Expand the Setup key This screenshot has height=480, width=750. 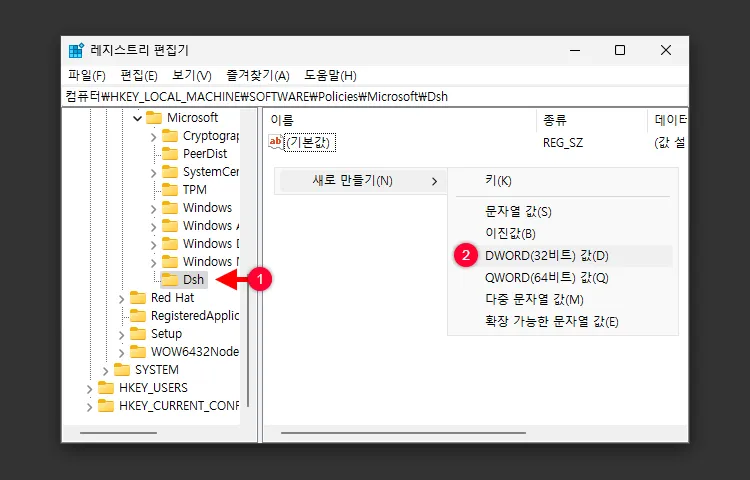click(121, 335)
